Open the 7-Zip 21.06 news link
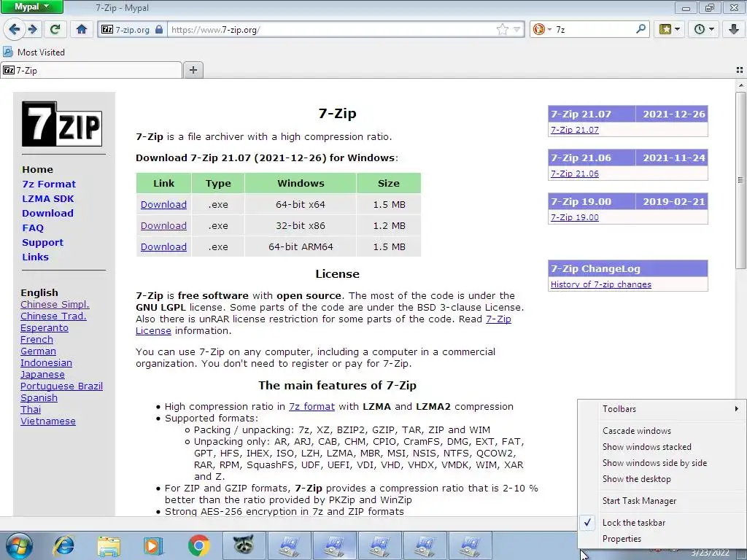 coord(575,174)
